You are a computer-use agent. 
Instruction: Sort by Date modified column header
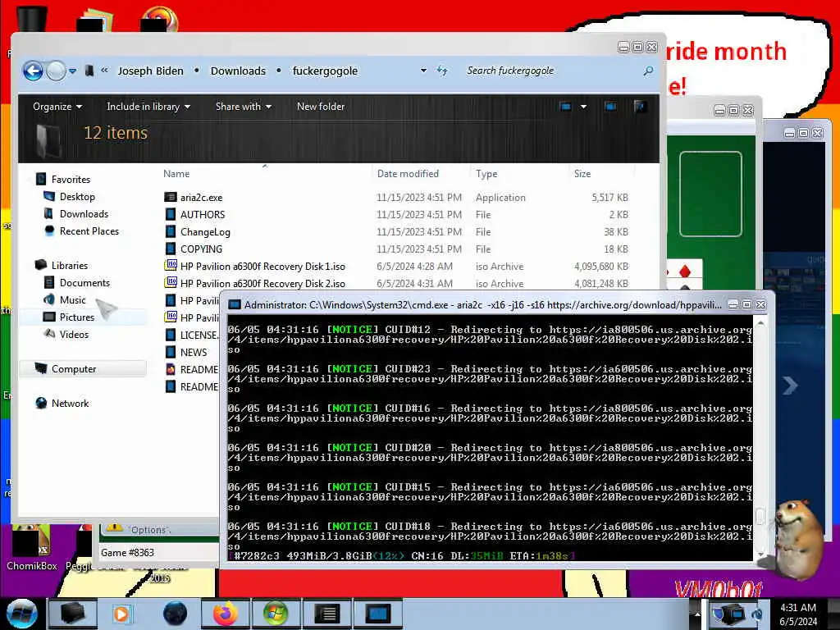pyautogui.click(x=408, y=174)
